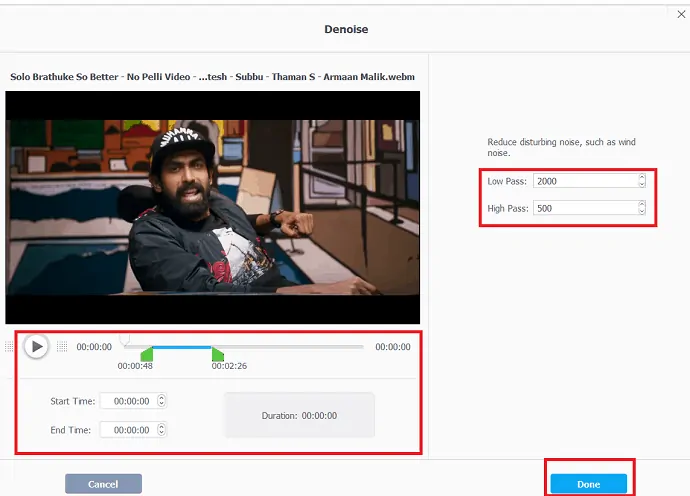Increase Start Time with the up arrow

pos(161,397)
